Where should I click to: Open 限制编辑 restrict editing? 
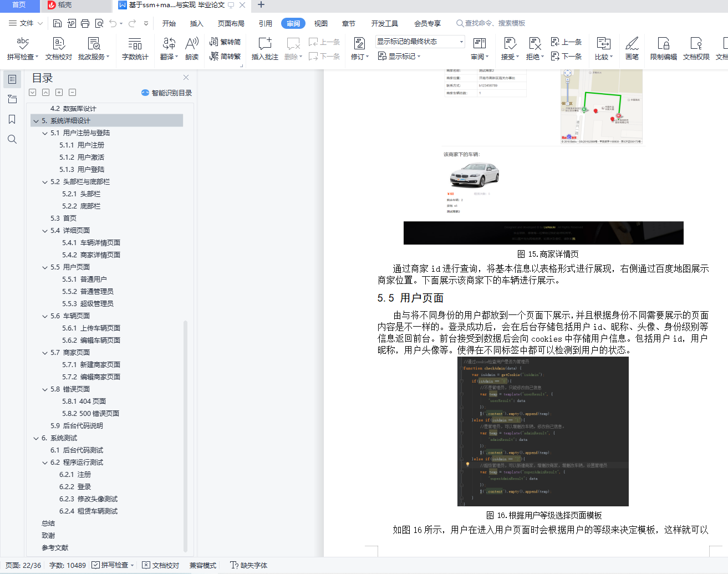click(663, 48)
